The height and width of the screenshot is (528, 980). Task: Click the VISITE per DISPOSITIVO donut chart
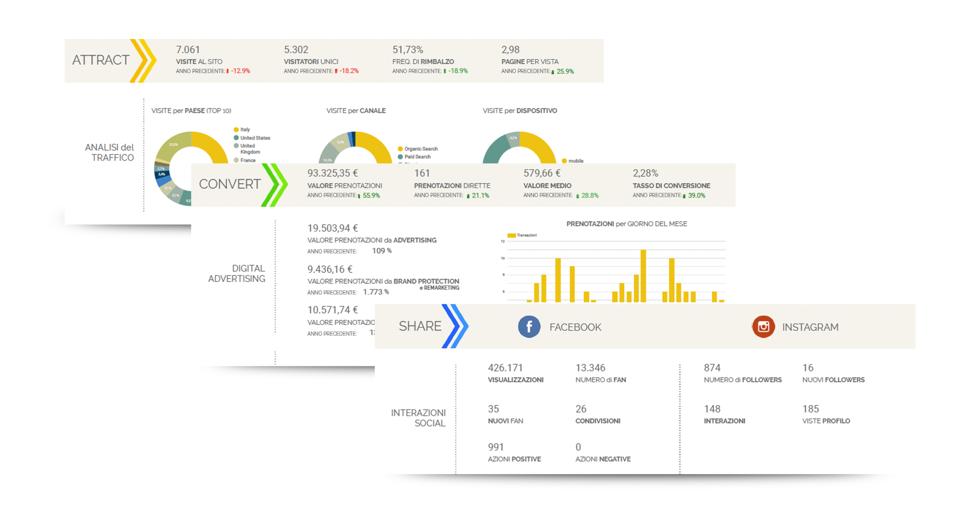[x=519, y=148]
